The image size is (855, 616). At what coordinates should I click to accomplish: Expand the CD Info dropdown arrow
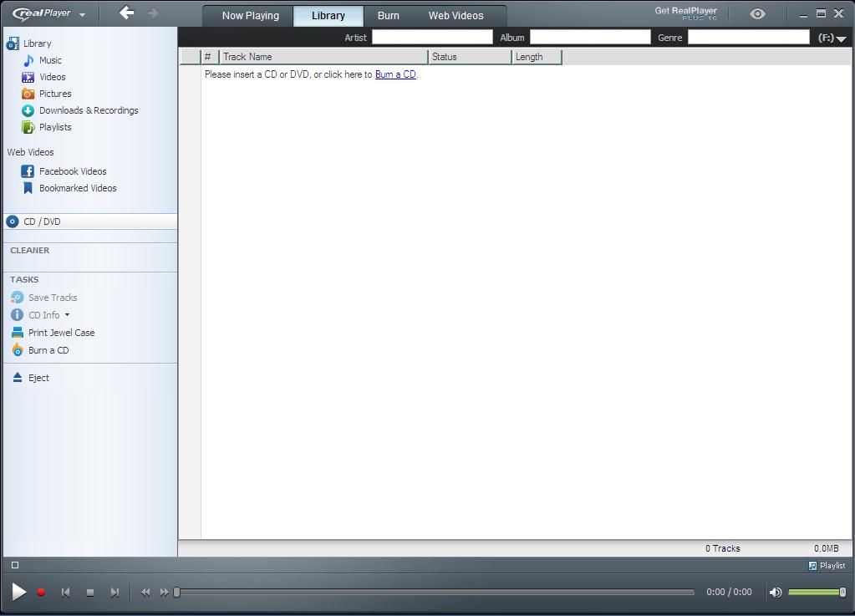pyautogui.click(x=67, y=314)
